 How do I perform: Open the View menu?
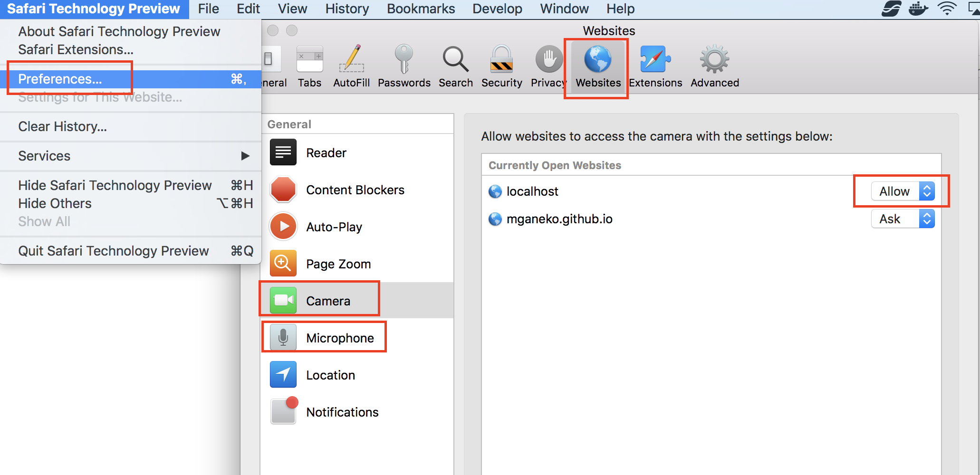(x=292, y=9)
